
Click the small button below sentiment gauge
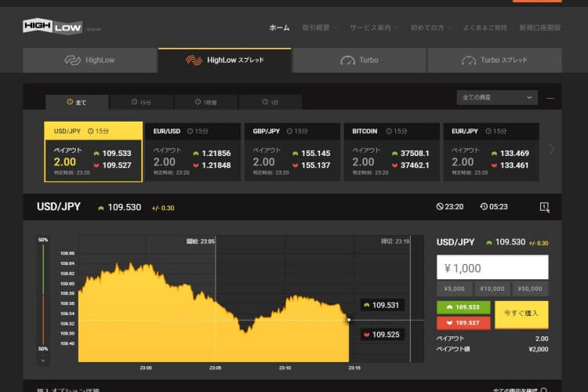[x=43, y=361]
